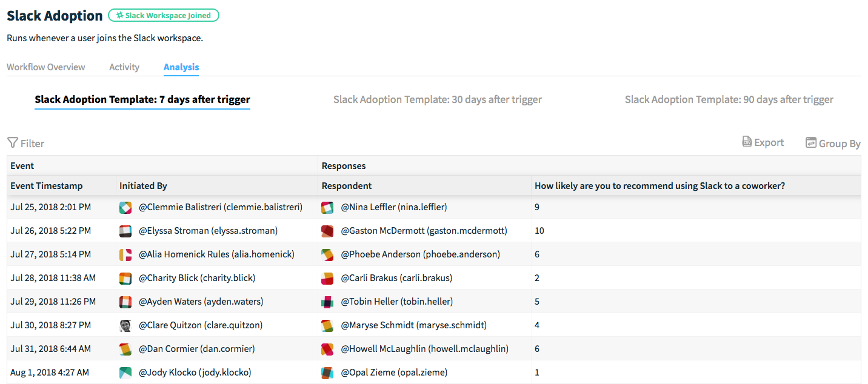Image resolution: width=868 pixels, height=384 pixels.
Task: Click Ayden Waters' avatar icon
Action: coord(125,302)
